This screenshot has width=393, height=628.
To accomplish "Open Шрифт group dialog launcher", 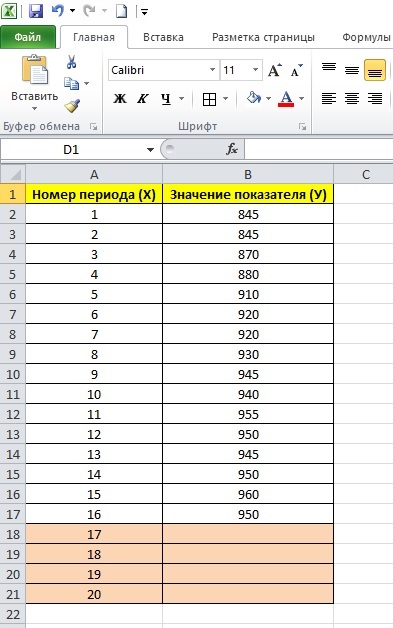I will (x=302, y=127).
